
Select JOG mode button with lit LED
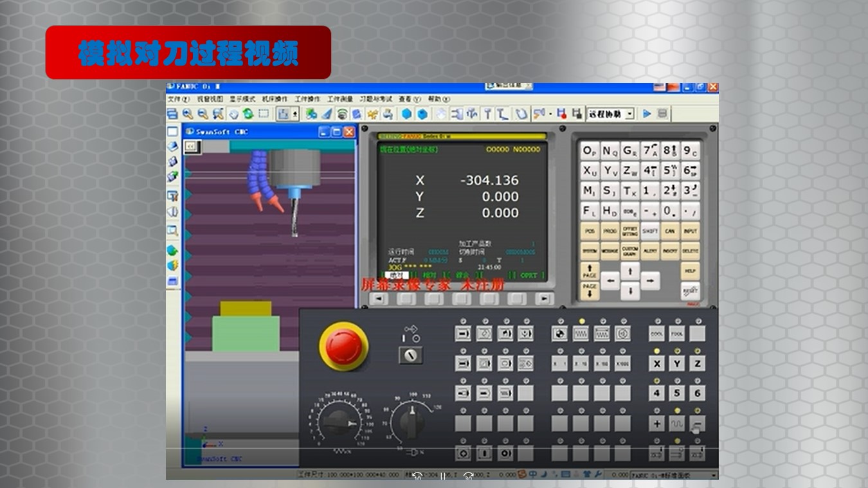pos(581,334)
